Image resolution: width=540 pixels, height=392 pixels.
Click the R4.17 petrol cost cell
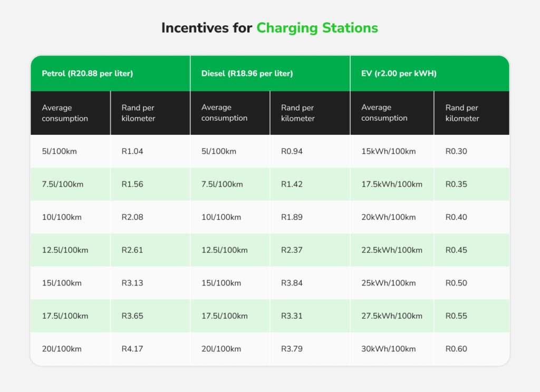click(x=132, y=349)
